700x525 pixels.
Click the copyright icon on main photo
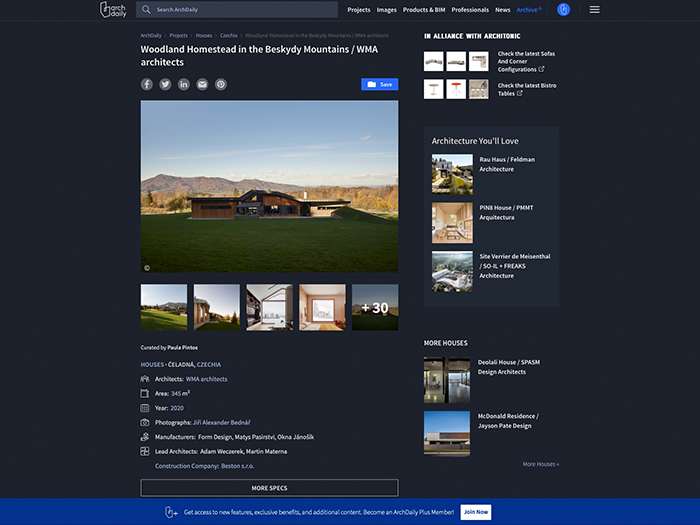(x=147, y=268)
